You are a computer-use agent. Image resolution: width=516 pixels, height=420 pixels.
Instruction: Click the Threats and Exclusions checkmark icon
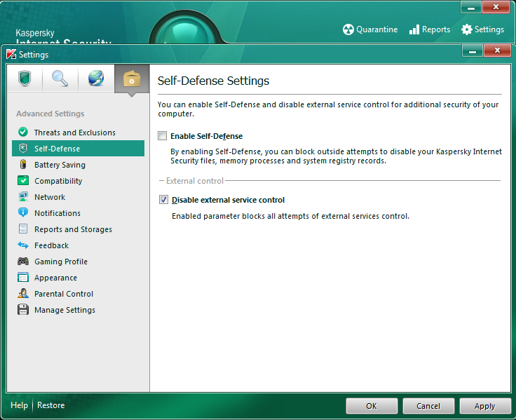coord(23,132)
